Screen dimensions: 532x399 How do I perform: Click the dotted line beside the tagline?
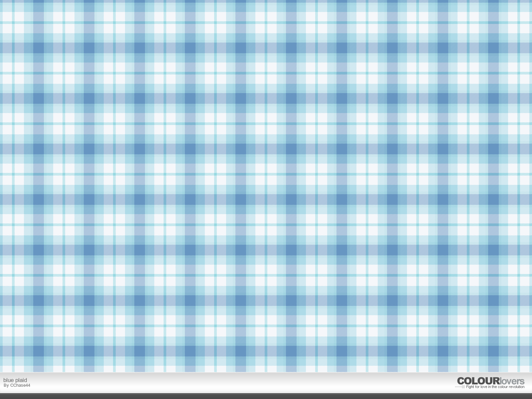(460, 387)
